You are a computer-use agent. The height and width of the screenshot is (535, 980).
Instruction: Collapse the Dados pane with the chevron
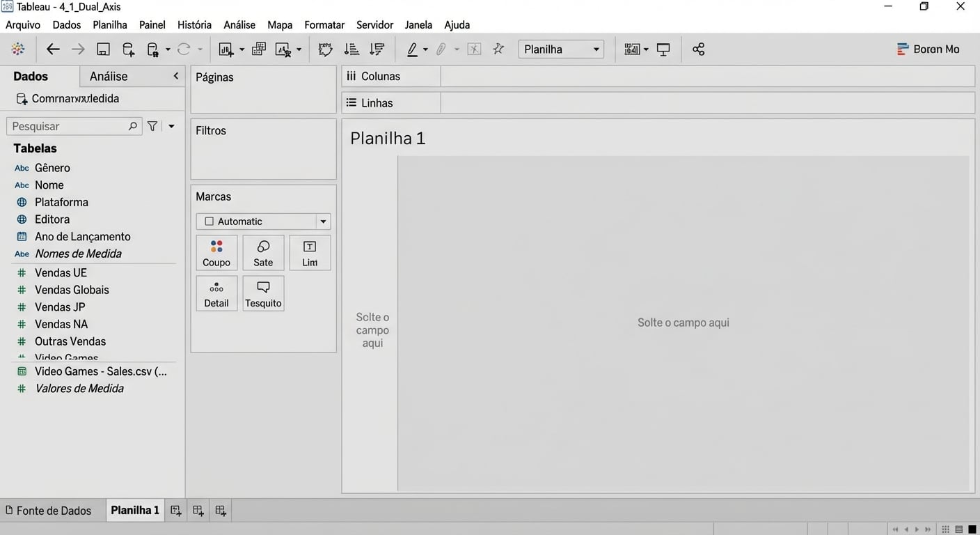coord(175,76)
